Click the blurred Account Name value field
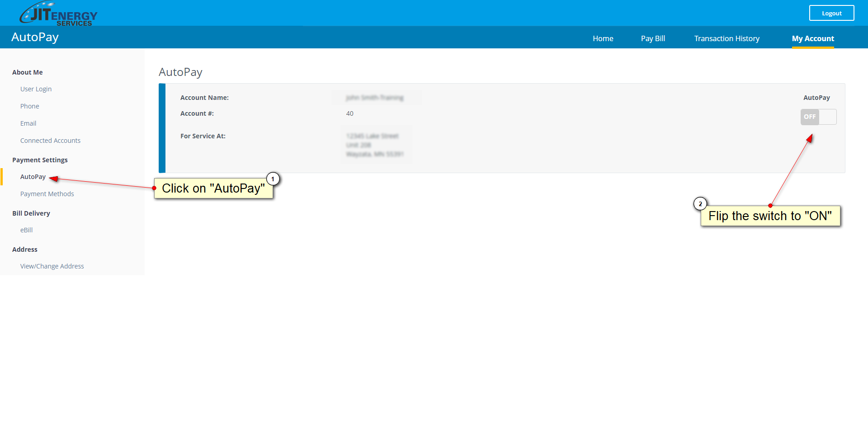Viewport: 868px width, 438px height. click(375, 98)
